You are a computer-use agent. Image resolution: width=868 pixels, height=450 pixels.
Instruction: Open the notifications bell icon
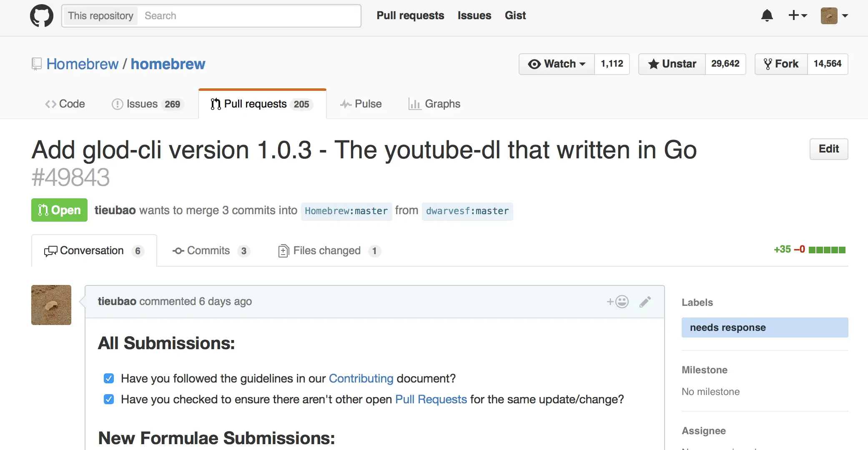pyautogui.click(x=767, y=16)
